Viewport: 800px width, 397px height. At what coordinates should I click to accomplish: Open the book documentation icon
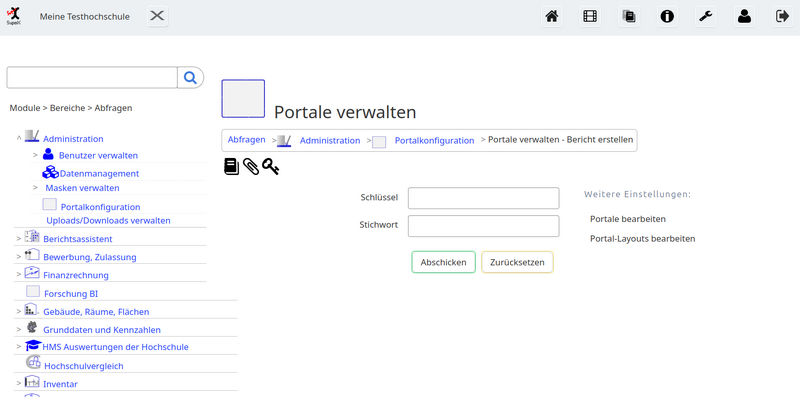232,167
